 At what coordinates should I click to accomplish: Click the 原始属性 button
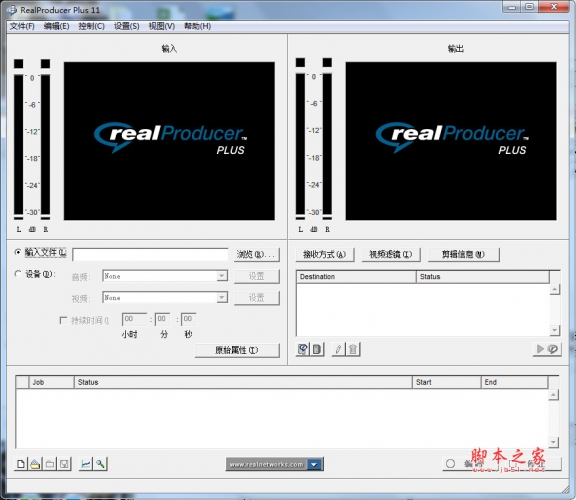(x=237, y=350)
